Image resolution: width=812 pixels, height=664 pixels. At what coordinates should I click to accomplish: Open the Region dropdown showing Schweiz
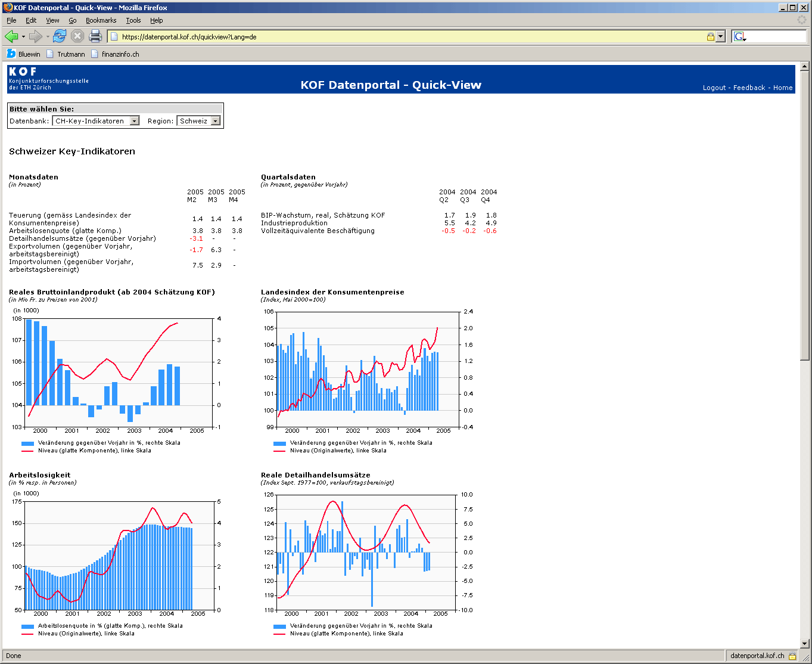(198, 121)
